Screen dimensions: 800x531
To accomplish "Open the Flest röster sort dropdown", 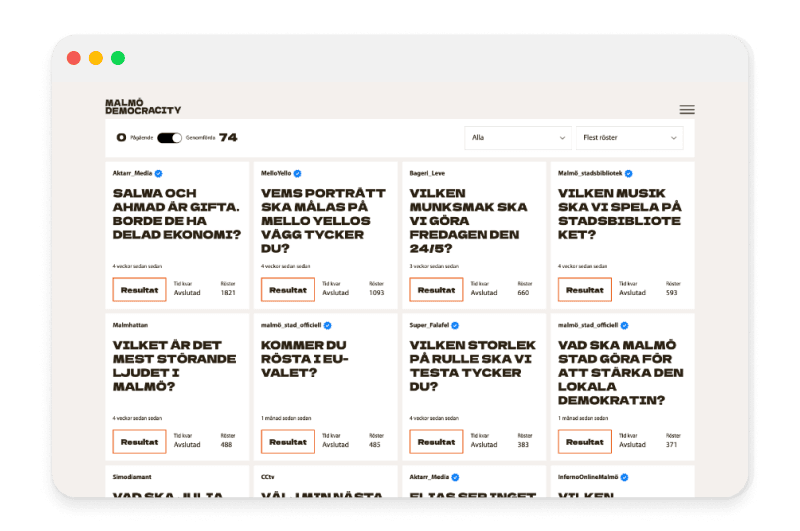I will click(x=629, y=138).
